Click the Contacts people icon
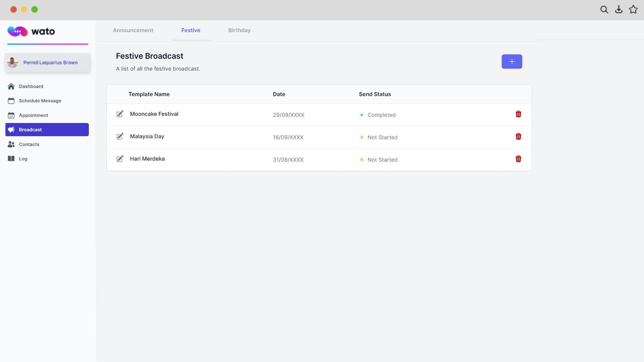This screenshot has height=362, width=644. [x=11, y=144]
